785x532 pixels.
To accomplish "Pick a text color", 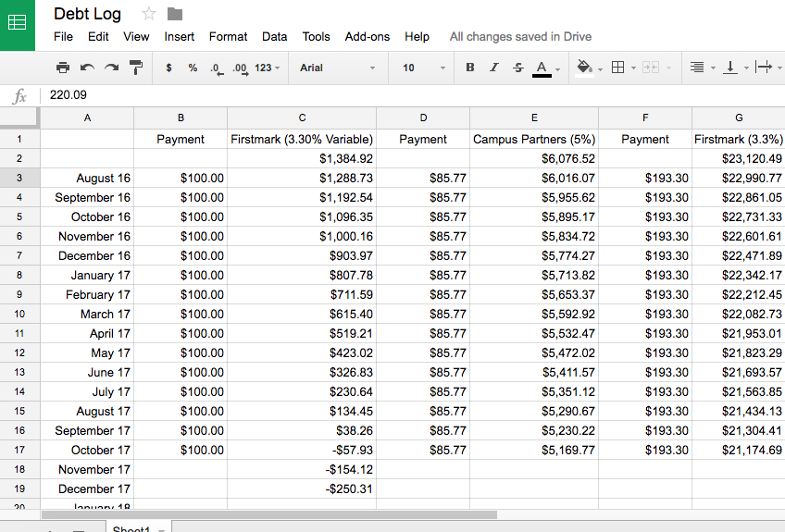I will [542, 68].
